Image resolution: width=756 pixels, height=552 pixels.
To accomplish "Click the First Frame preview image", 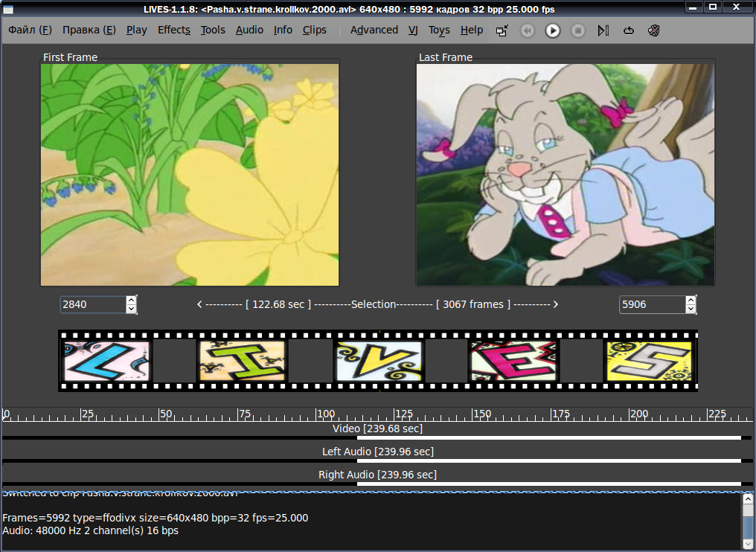I will click(190, 175).
